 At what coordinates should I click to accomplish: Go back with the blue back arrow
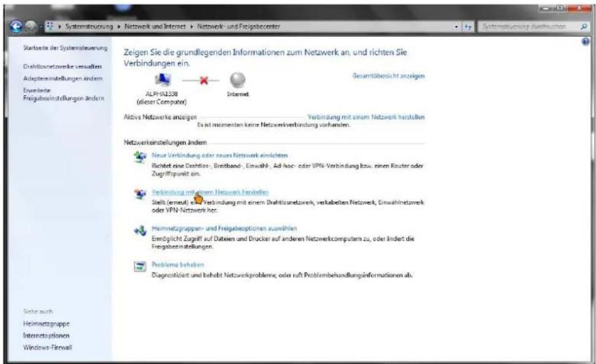[x=16, y=27]
